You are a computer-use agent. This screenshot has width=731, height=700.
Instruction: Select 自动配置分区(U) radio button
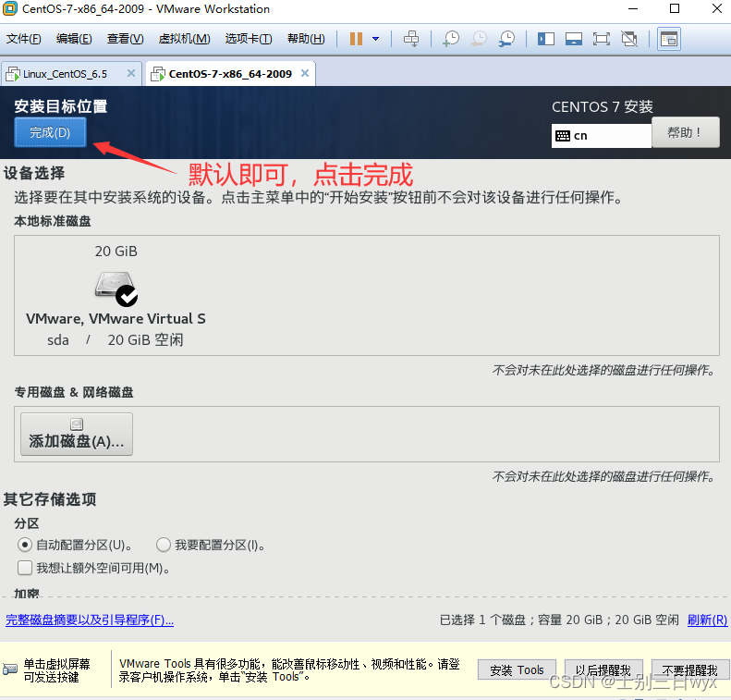point(25,545)
